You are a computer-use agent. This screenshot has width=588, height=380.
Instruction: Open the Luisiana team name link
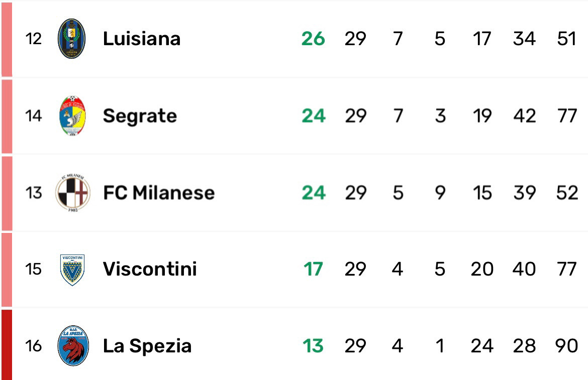coord(142,39)
